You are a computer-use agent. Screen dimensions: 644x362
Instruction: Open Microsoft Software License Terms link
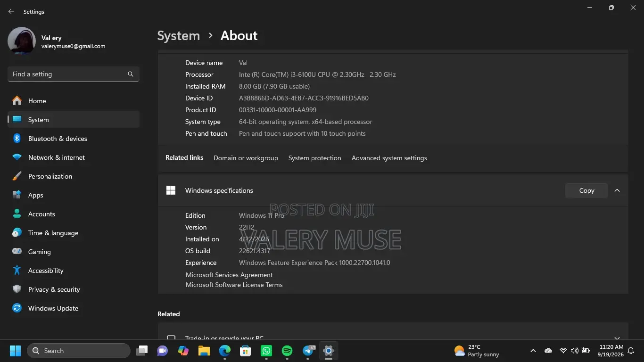[234, 285]
